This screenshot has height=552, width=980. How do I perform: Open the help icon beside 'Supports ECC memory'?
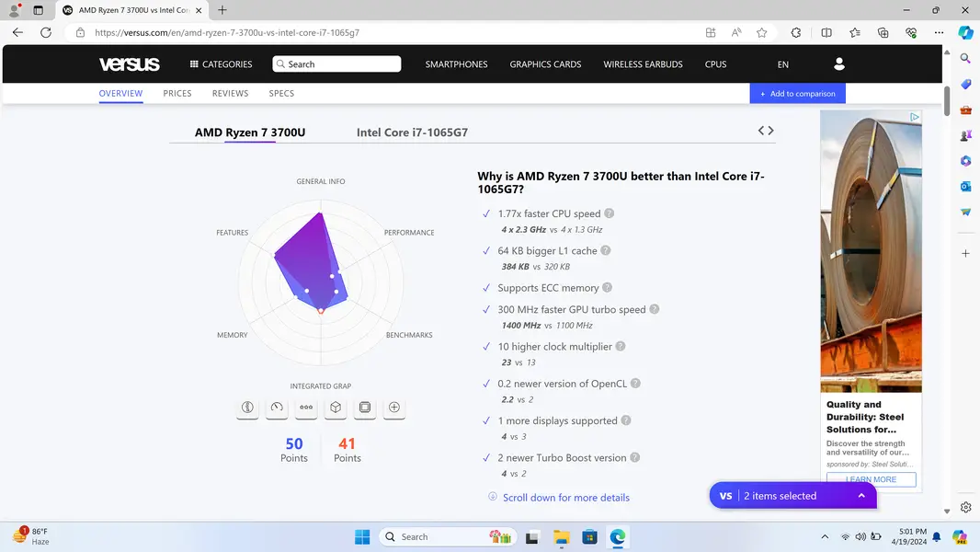(x=608, y=288)
